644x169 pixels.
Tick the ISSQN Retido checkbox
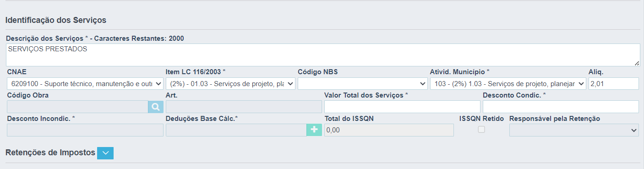click(x=481, y=130)
